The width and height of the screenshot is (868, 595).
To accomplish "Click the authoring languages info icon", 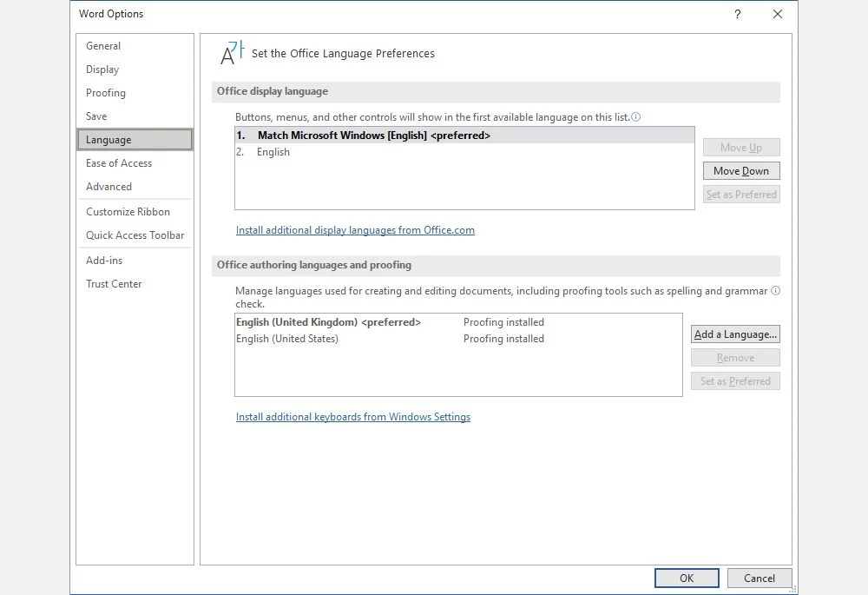I will 775,291.
